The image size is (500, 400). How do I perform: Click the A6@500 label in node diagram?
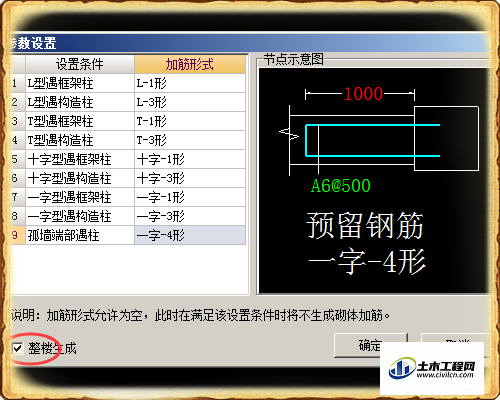[341, 186]
